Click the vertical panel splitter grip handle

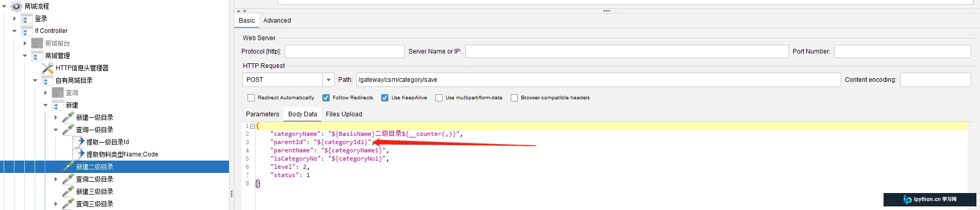(232, 194)
